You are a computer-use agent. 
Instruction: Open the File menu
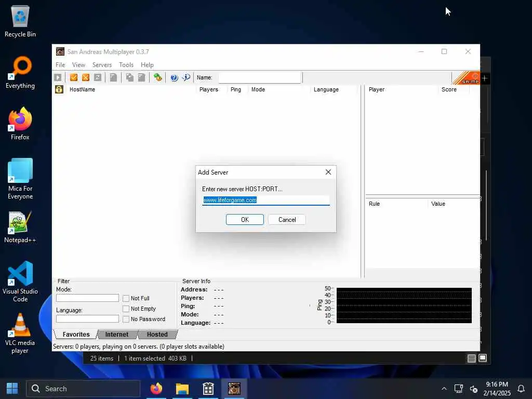60,65
